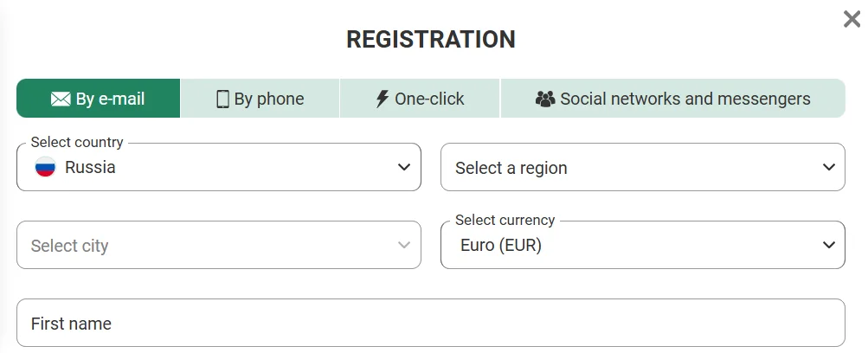Expand the Select a region dropdown
Screen dimensions: 868x353
[x=642, y=168]
